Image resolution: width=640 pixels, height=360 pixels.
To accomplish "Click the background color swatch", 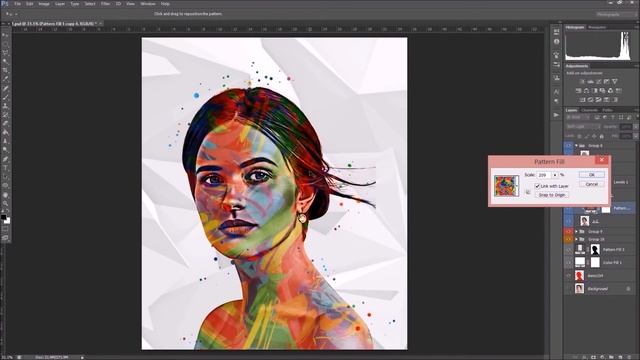I will 7,221.
